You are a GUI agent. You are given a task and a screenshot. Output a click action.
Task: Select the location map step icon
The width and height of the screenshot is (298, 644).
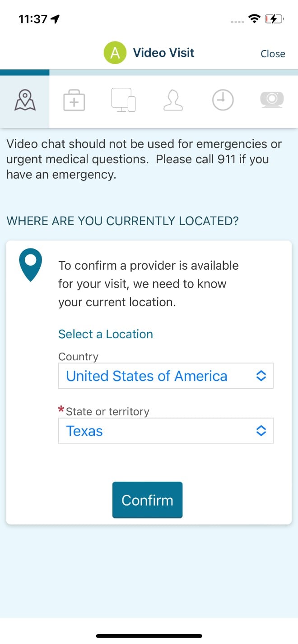[x=25, y=100]
